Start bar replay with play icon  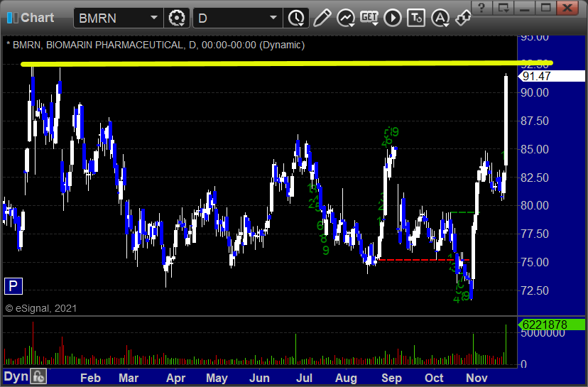pyautogui.click(x=393, y=18)
